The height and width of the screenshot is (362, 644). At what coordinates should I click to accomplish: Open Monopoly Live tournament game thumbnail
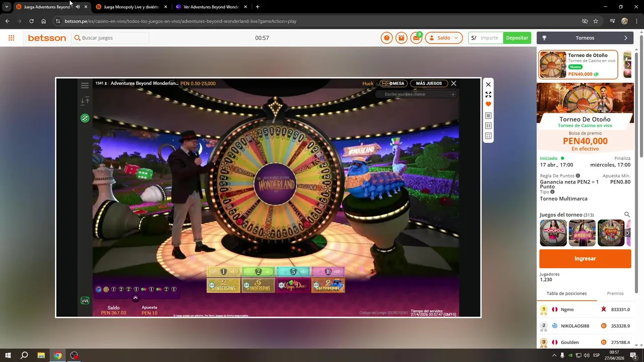pyautogui.click(x=553, y=233)
